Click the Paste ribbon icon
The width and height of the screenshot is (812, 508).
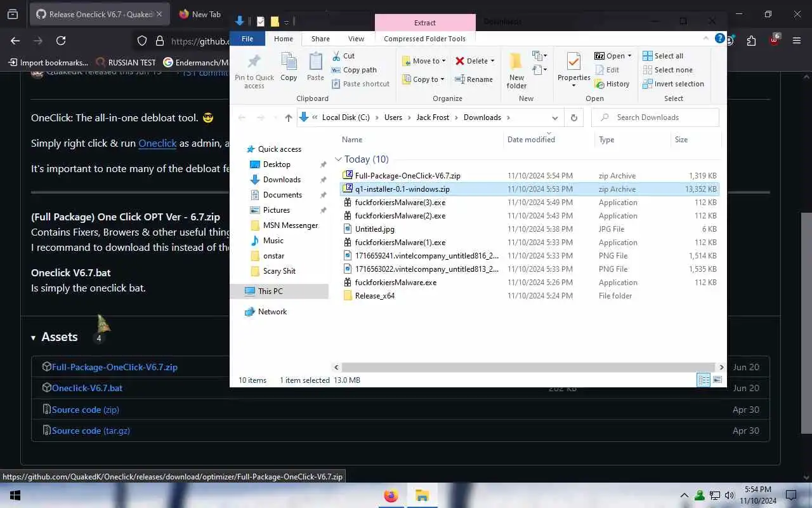[315, 67]
